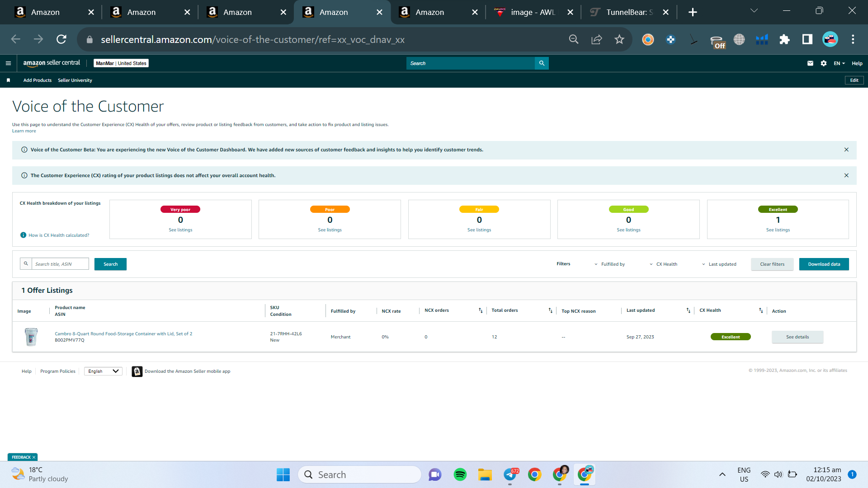Image resolution: width=868 pixels, height=488 pixels.
Task: Click See listings under Excellent
Action: 778,230
